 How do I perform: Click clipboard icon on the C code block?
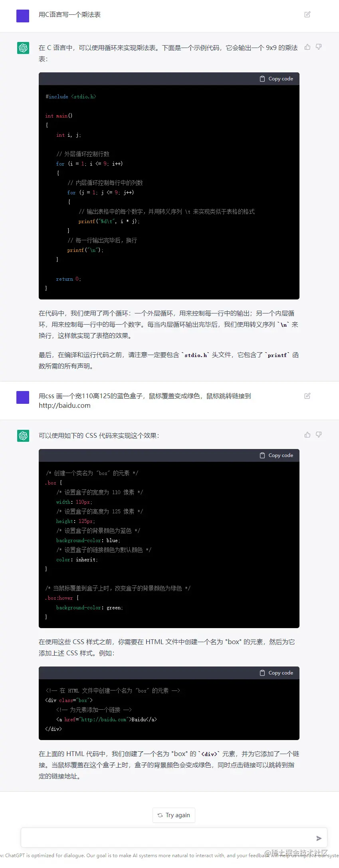pyautogui.click(x=262, y=79)
